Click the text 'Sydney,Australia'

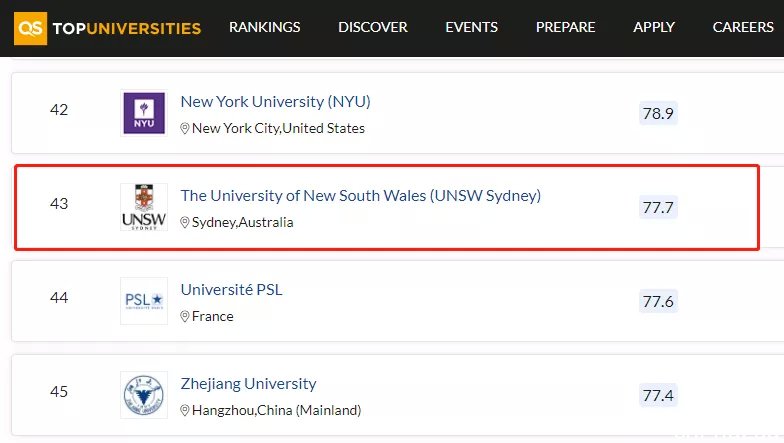[242, 222]
